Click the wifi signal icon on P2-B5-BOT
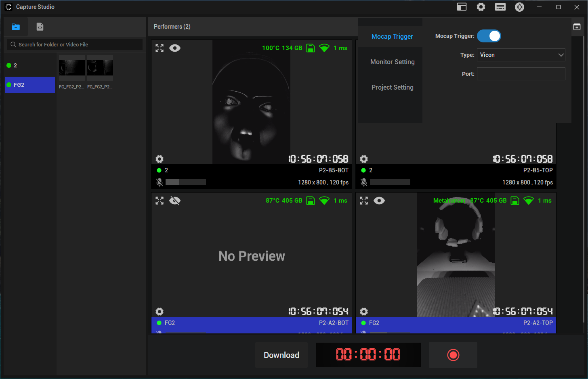 324,48
